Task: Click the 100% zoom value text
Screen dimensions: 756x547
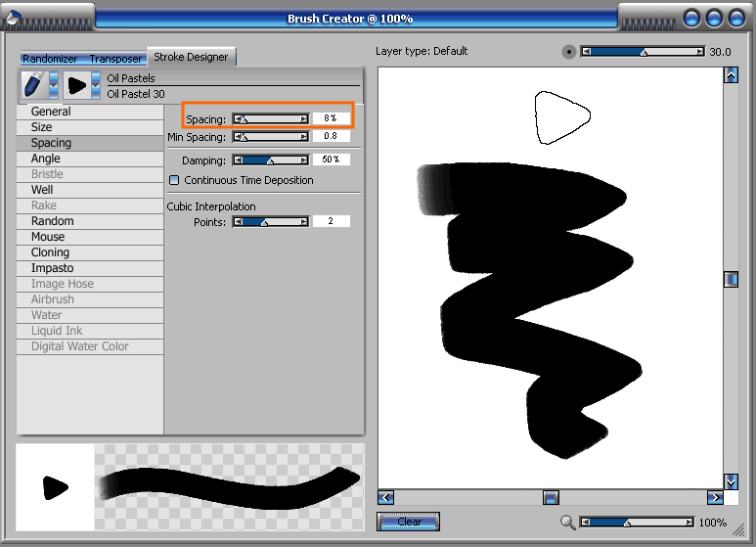Action: (713, 523)
